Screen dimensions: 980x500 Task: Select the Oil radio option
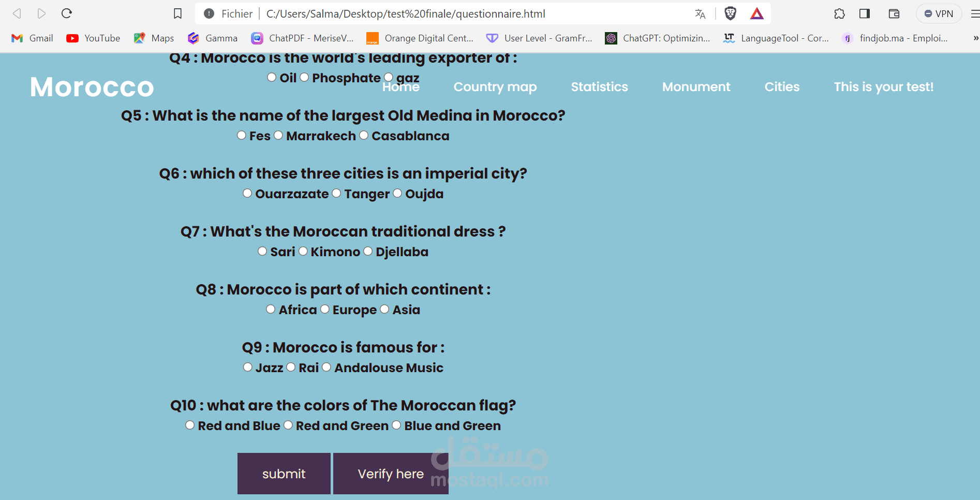click(x=272, y=77)
